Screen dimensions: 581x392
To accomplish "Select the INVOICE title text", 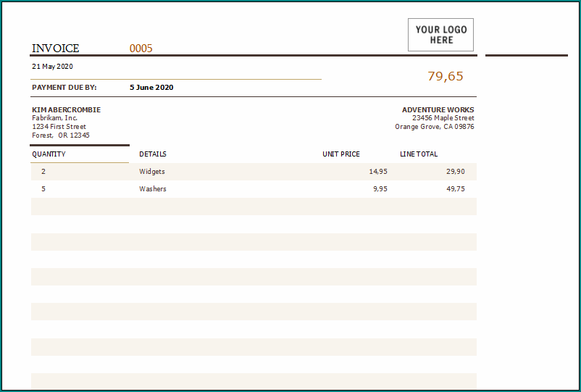I will point(56,49).
